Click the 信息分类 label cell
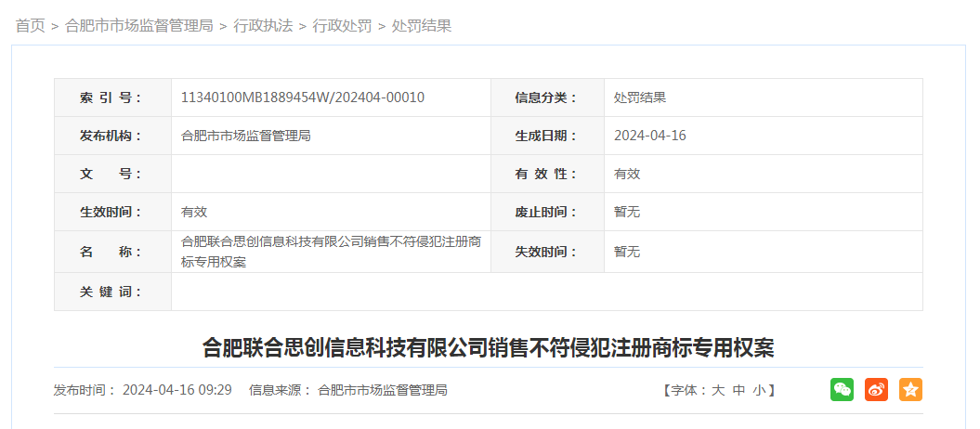Image resolution: width=980 pixels, height=429 pixels. (547, 97)
